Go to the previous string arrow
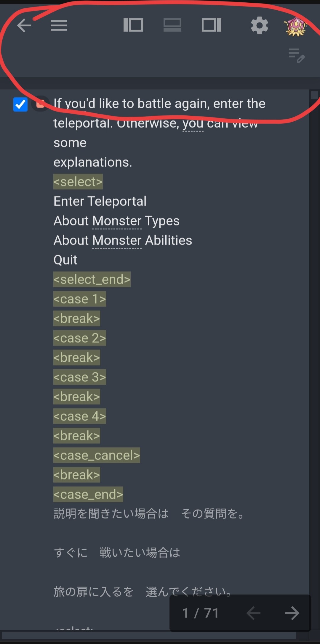Screen dimensions: 320x644 (254, 613)
